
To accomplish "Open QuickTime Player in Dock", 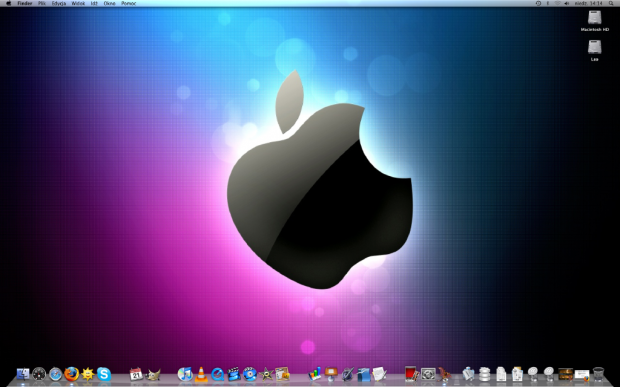I will pyautogui.click(x=217, y=374).
